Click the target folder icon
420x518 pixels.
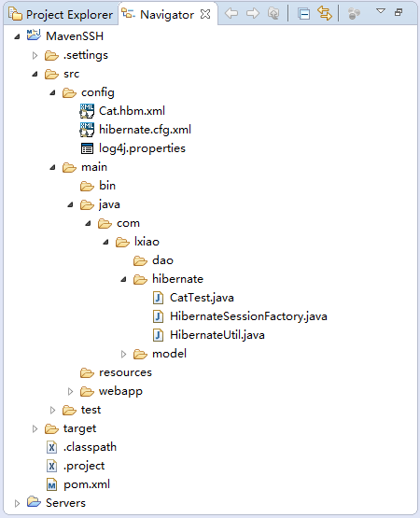[51, 428]
